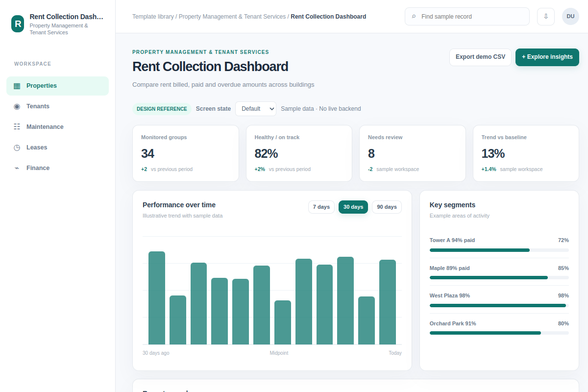This screenshot has height=392, width=588.
Task: Click the West Plaza 98% progress bar
Action: [499, 305]
